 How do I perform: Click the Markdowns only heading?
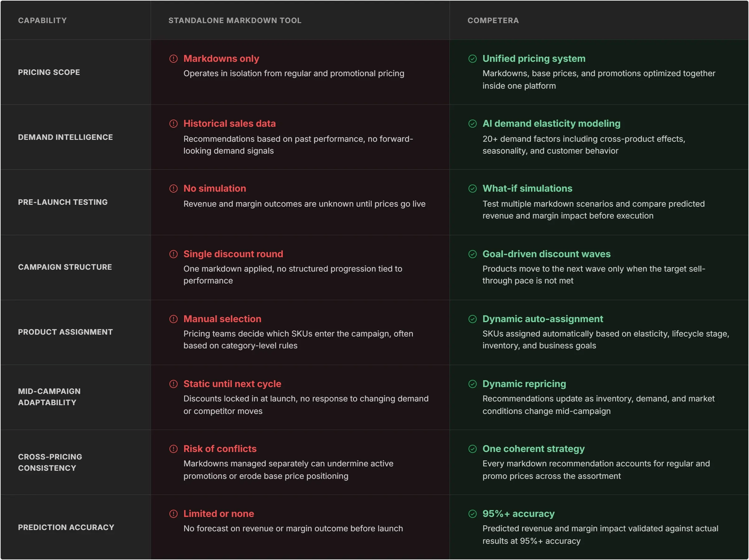point(221,59)
